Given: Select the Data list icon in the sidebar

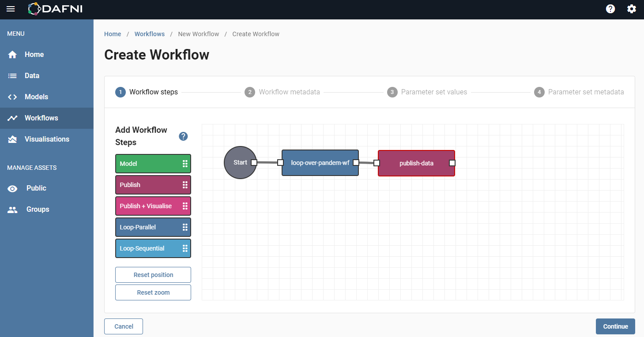Looking at the screenshot, I should pyautogui.click(x=12, y=75).
